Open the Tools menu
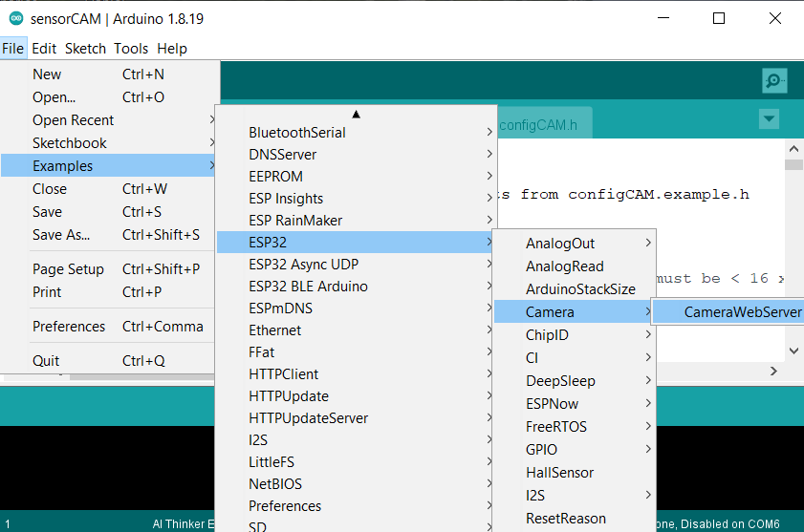The width and height of the screenshot is (804, 532). click(131, 49)
